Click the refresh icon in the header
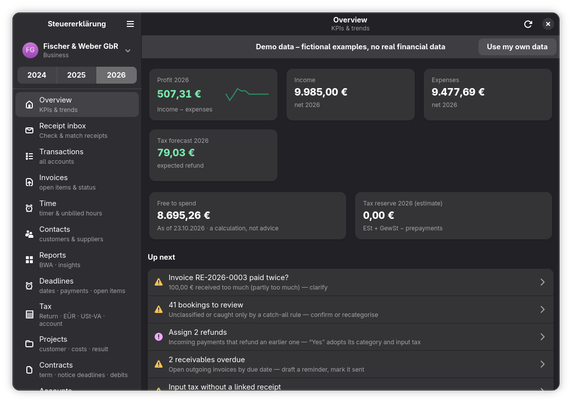The height and width of the screenshot is (403, 572). (528, 24)
